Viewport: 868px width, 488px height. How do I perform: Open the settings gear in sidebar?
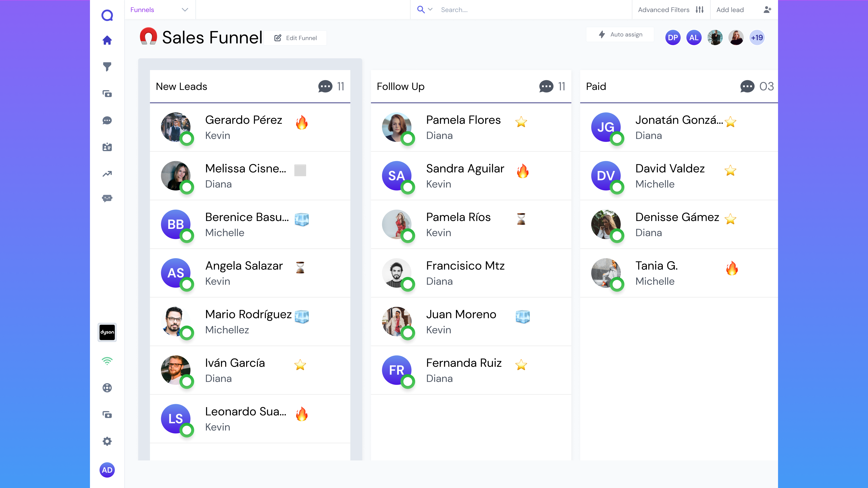point(107,441)
